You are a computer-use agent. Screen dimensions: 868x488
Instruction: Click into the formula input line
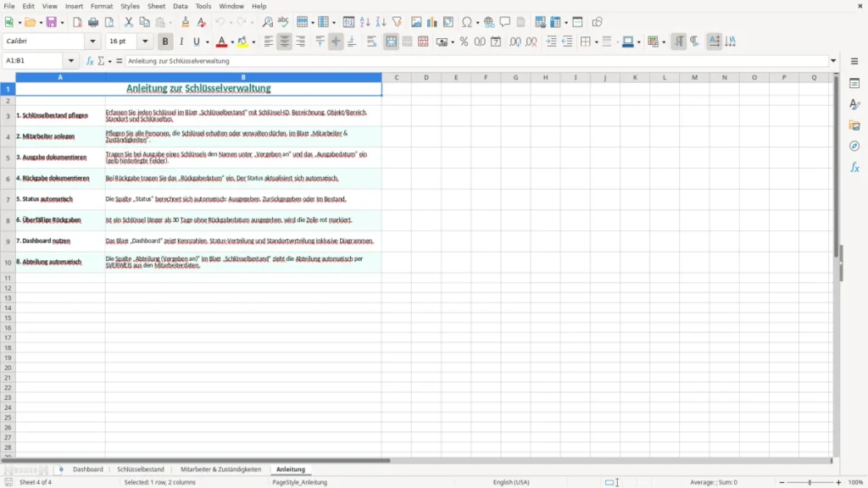click(476, 61)
